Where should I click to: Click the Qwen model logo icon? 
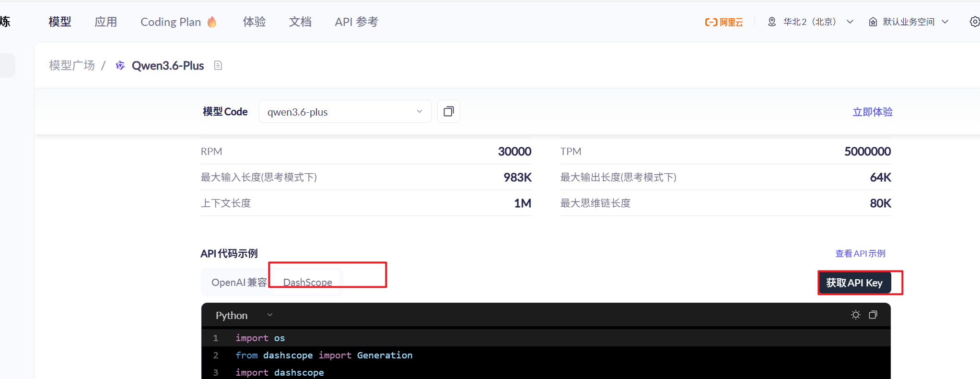click(x=120, y=66)
